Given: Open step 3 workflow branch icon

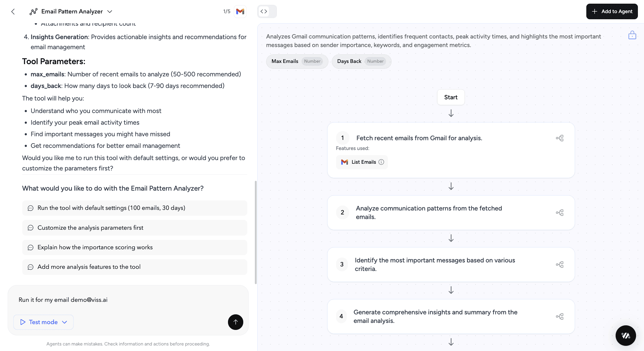Looking at the screenshot, I should click(559, 265).
